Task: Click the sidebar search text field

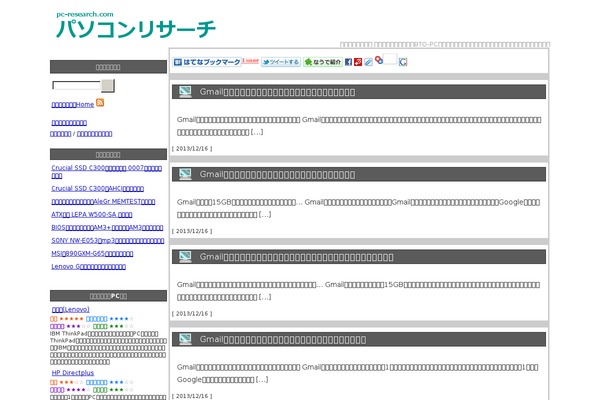Action: 77,85
